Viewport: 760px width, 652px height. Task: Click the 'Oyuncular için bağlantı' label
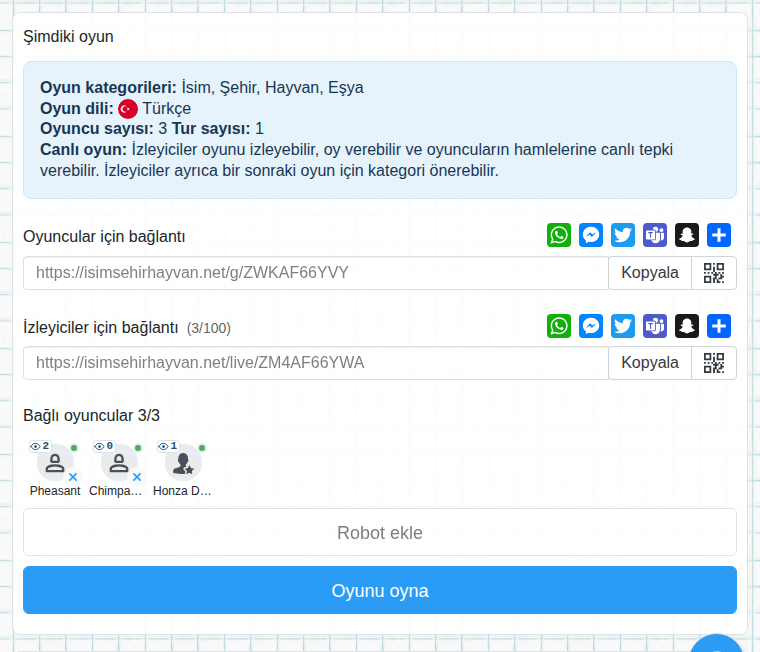point(104,237)
